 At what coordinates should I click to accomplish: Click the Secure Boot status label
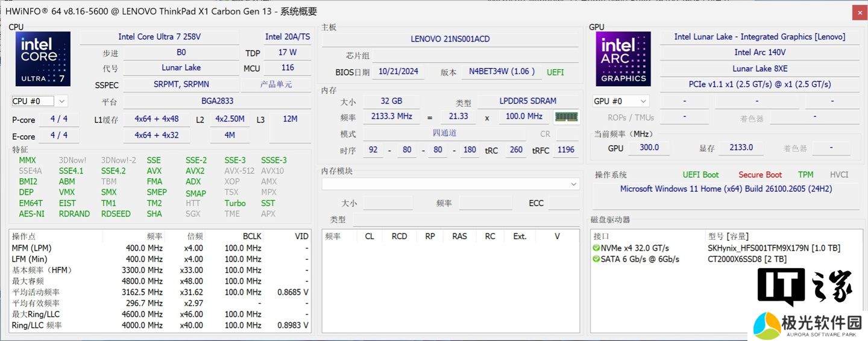pos(760,175)
